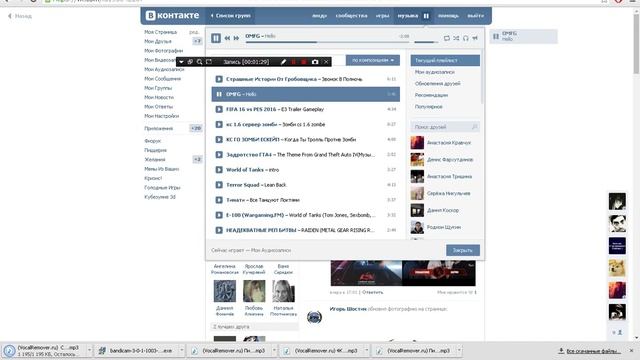640x360 pixels.
Task: Toggle shuffle icon in audio player
Action: (x=456, y=38)
